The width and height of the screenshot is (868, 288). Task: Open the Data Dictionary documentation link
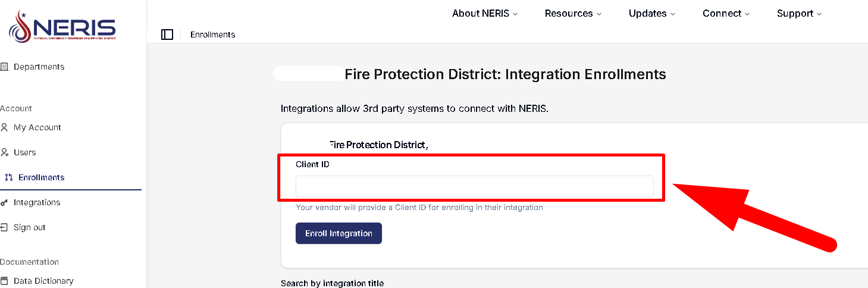tap(43, 281)
